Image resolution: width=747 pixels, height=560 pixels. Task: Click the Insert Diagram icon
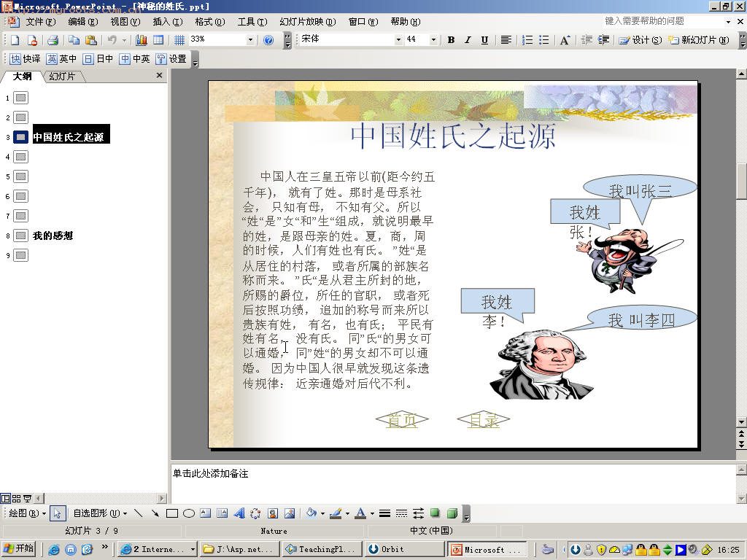(255, 513)
